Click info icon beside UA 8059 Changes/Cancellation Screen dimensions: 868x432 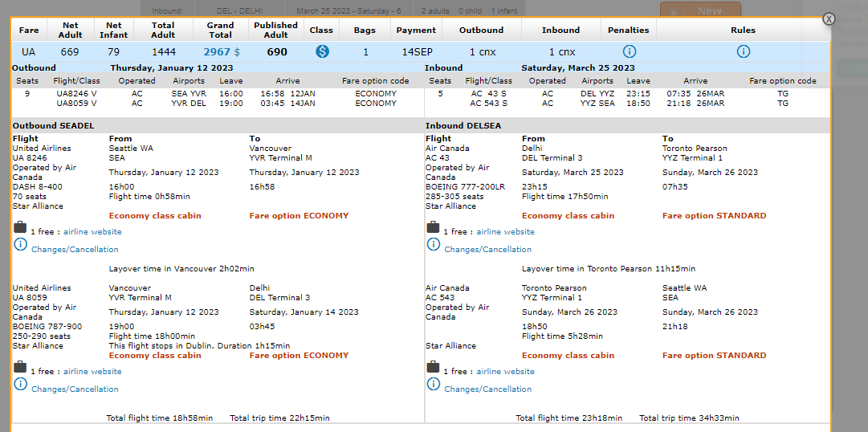20,385
